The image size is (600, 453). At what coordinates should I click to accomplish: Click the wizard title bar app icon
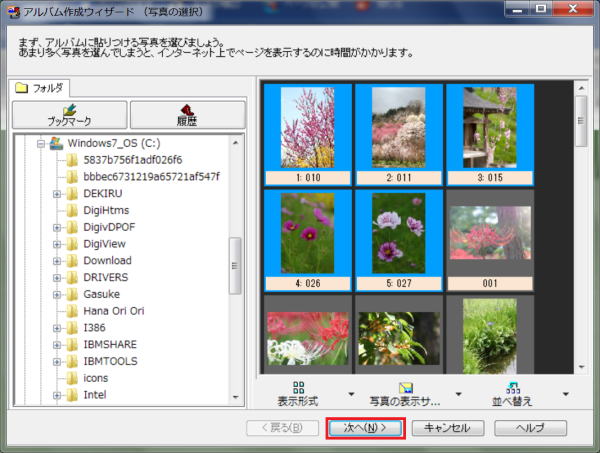[14, 12]
